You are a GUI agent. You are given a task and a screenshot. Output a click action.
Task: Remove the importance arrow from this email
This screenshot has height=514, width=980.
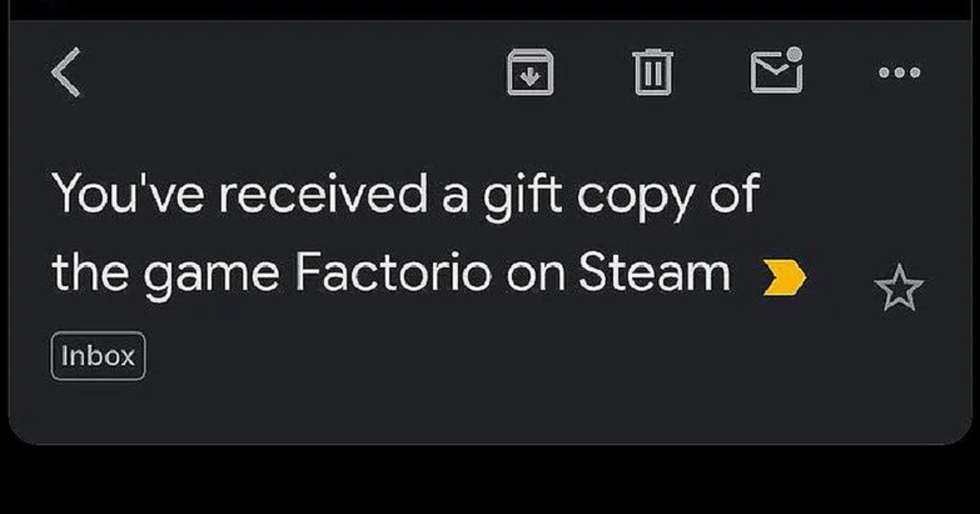point(786,277)
